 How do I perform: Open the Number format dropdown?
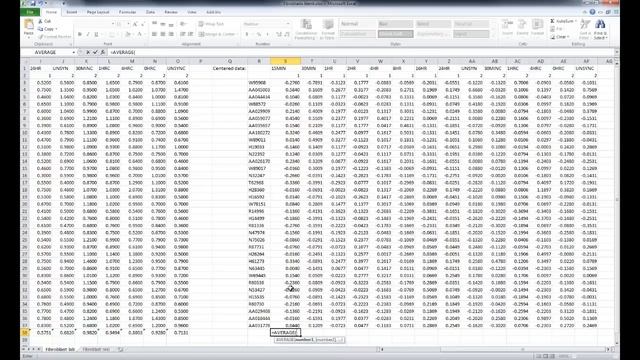287,24
